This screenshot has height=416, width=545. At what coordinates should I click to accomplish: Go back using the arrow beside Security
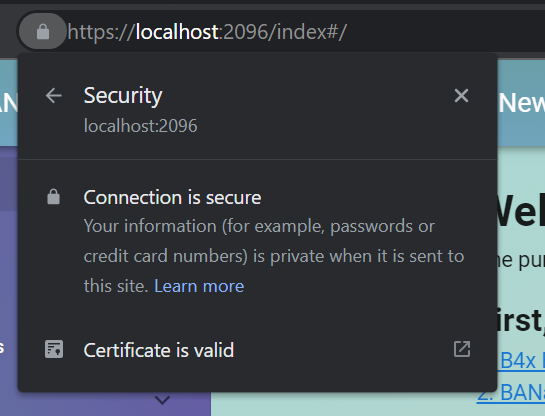click(54, 96)
